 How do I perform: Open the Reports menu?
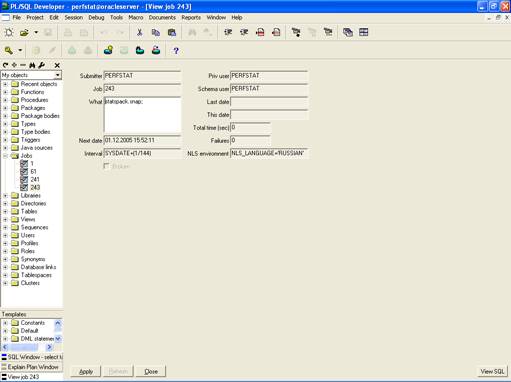coord(191,17)
